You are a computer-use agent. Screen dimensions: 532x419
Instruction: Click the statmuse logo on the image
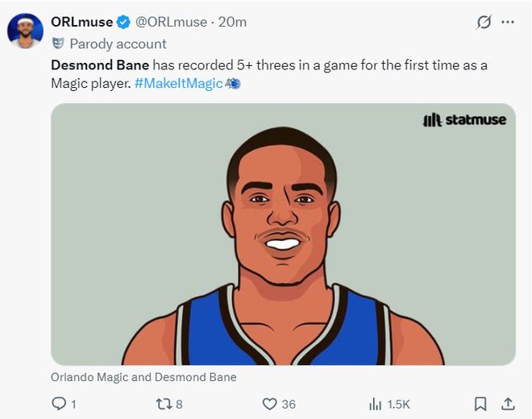coord(464,120)
